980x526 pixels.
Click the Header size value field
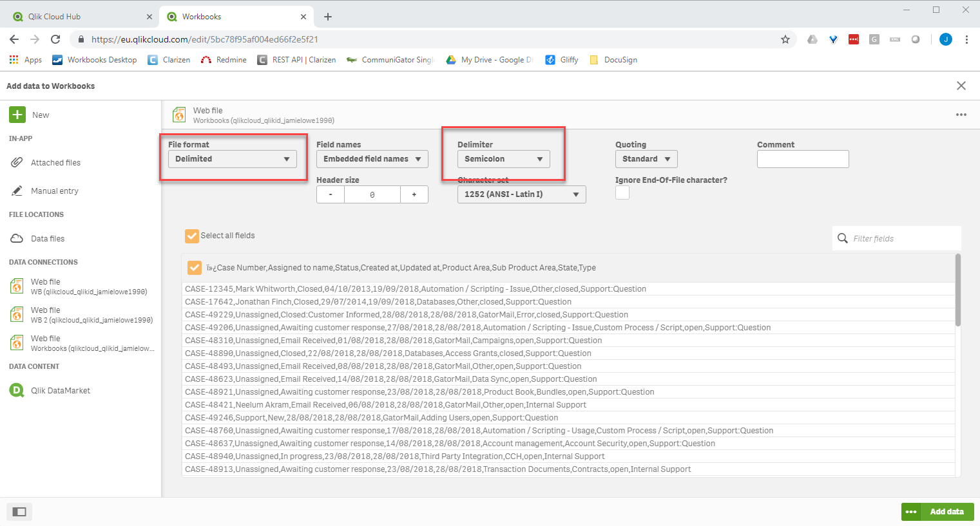coord(372,194)
